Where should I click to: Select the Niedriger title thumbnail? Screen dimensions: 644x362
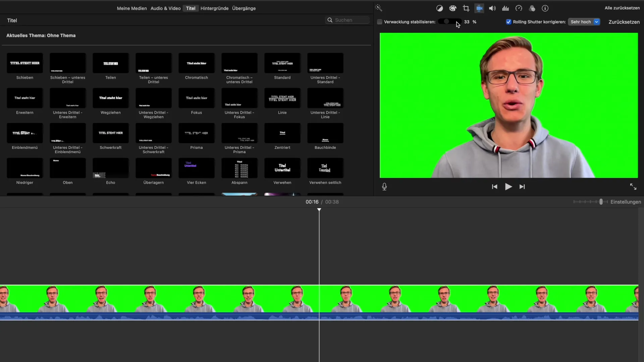coord(25,168)
